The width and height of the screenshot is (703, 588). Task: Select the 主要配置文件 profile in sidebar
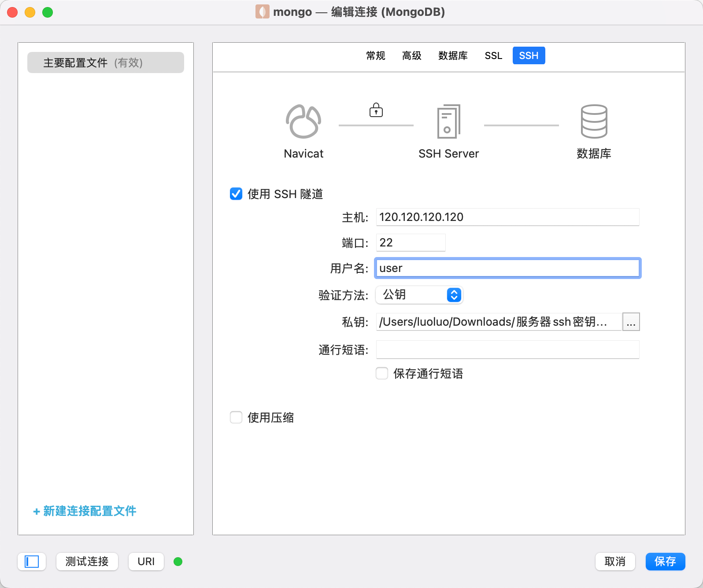[x=106, y=62]
